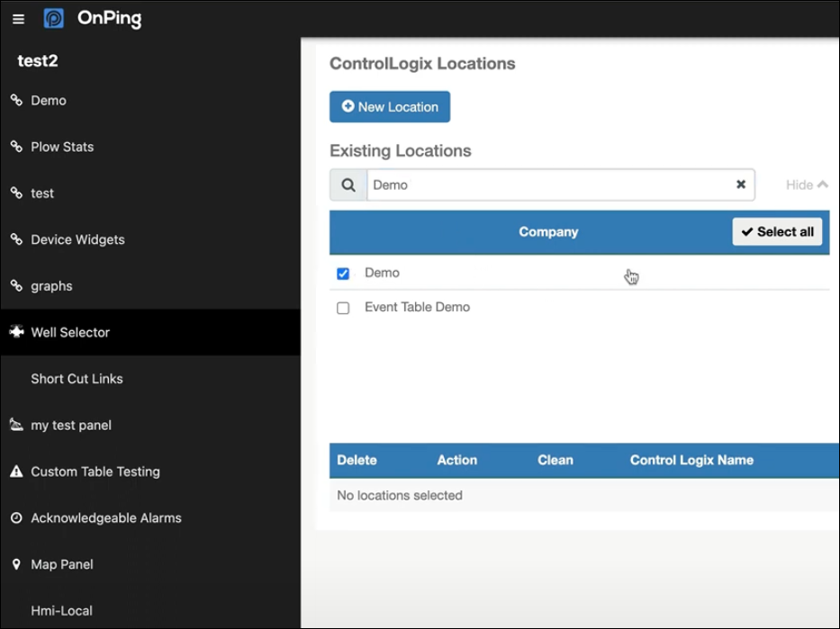Click clock icon beside Acknowledgeable Alarms
This screenshot has width=840, height=629.
coord(16,517)
